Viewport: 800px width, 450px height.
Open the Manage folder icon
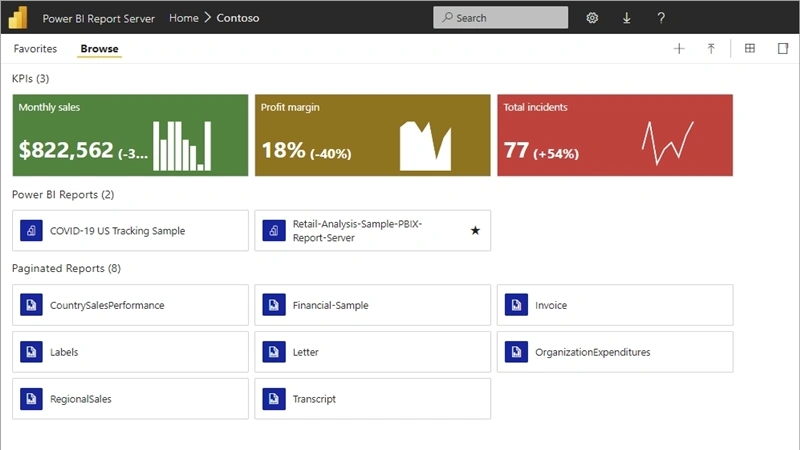[783, 48]
